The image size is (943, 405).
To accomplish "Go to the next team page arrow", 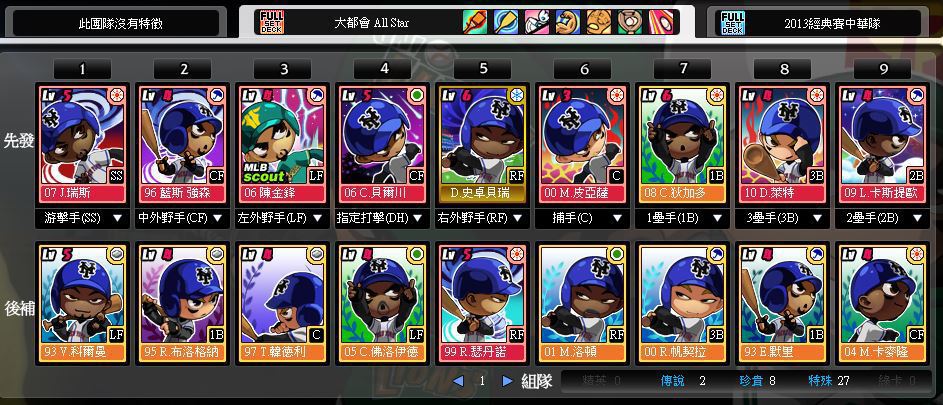I will 507,381.
